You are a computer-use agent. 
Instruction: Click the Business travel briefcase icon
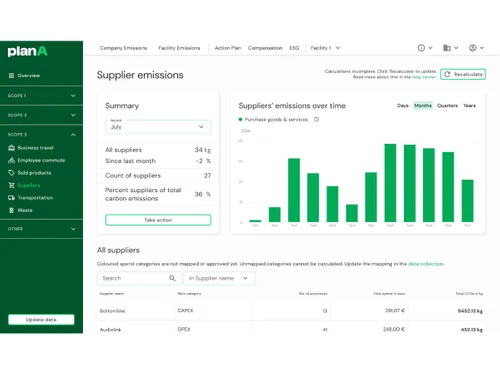(11, 148)
